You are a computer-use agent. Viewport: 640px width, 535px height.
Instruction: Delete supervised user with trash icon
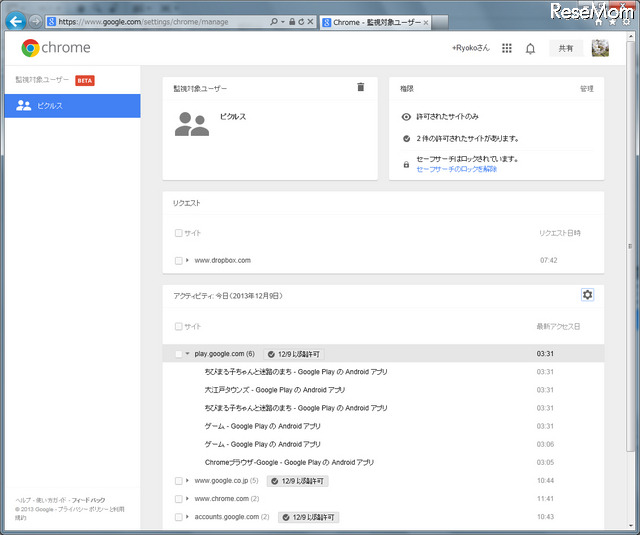pos(360,87)
